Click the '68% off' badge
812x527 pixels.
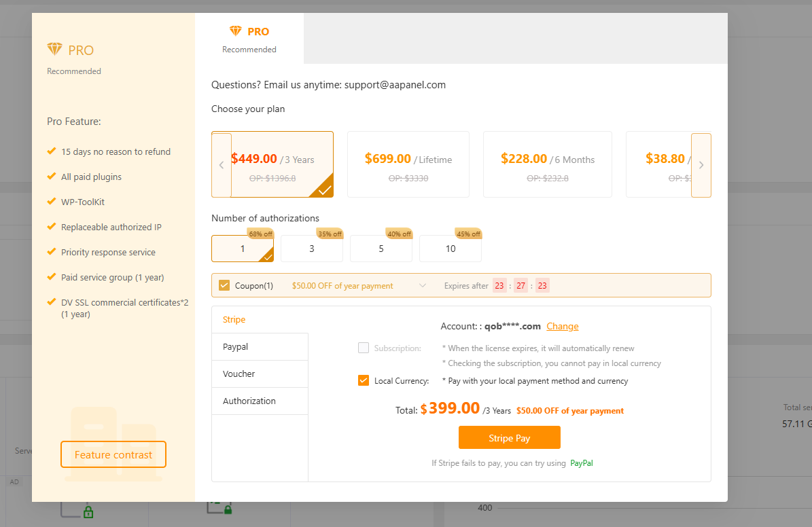tap(260, 234)
